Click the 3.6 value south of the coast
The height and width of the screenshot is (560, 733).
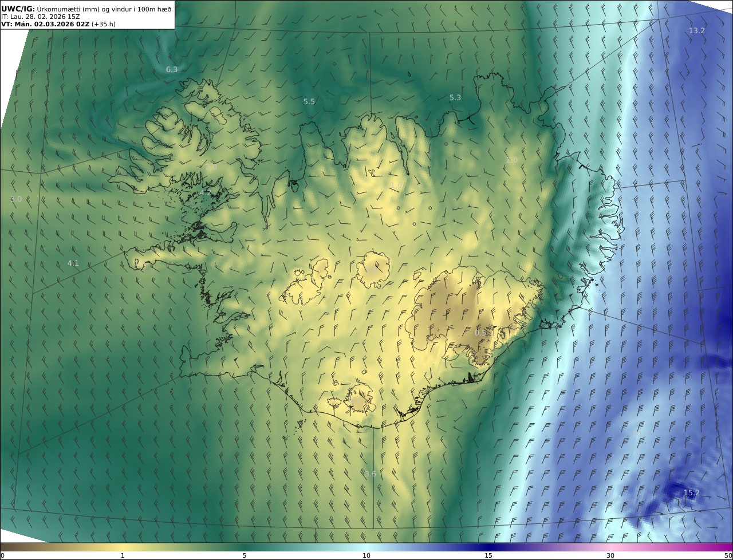(371, 474)
